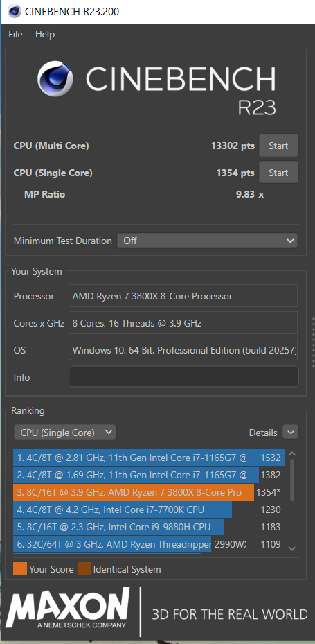The height and width of the screenshot is (644, 315).
Task: Open the CPU (Single Core) ranking dropdown
Action: click(x=65, y=432)
